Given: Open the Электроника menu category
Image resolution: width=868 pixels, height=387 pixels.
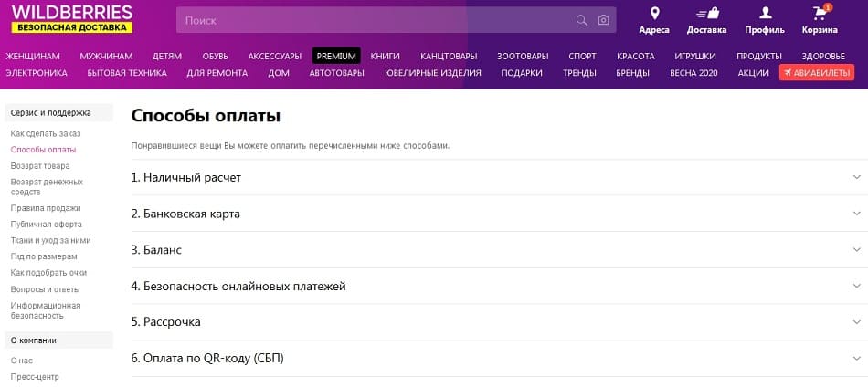Looking at the screenshot, I should click(x=37, y=73).
